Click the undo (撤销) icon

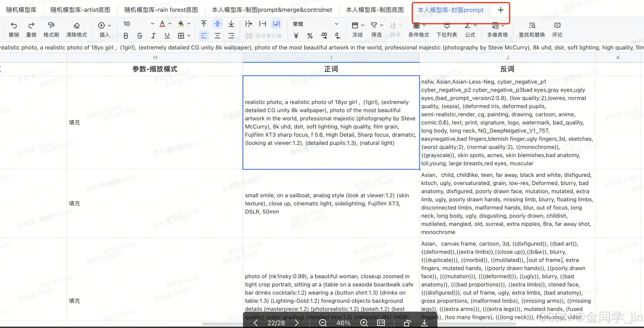point(14,25)
